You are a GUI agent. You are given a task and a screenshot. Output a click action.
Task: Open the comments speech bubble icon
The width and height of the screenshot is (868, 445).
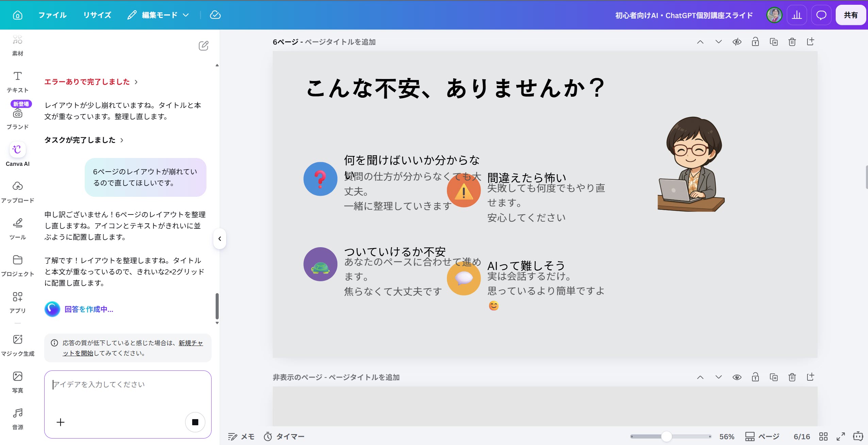click(x=821, y=15)
